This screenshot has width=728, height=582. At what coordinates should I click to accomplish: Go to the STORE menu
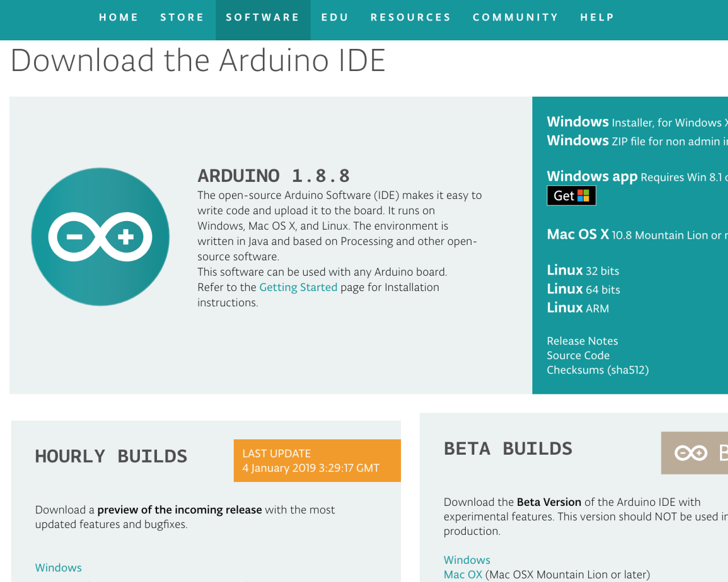(182, 18)
